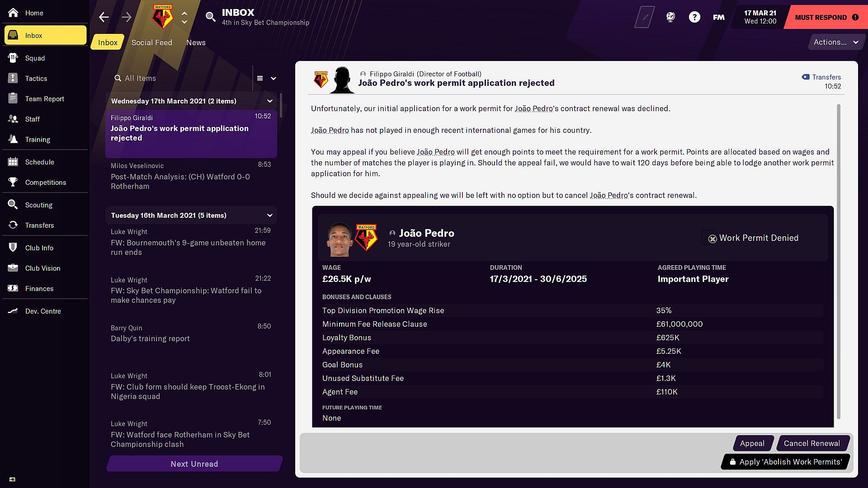Click the Cancel Renewal button
The height and width of the screenshot is (488, 868).
(x=811, y=443)
